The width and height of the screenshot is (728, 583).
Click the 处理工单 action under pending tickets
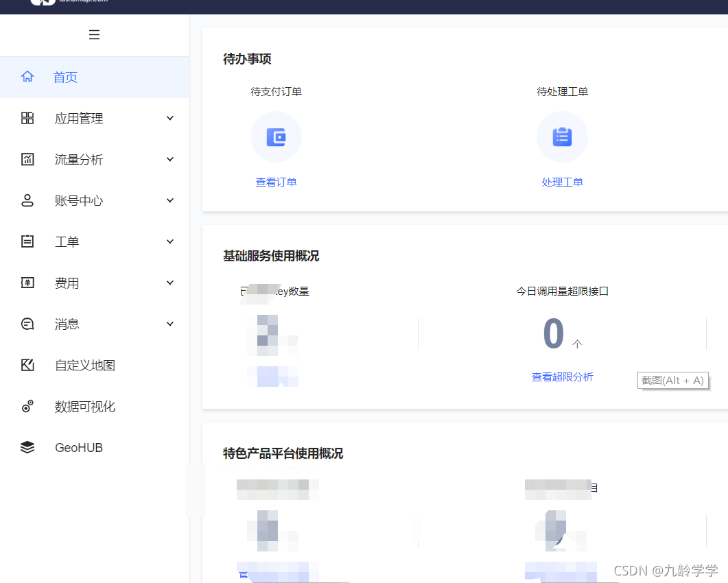point(562,181)
